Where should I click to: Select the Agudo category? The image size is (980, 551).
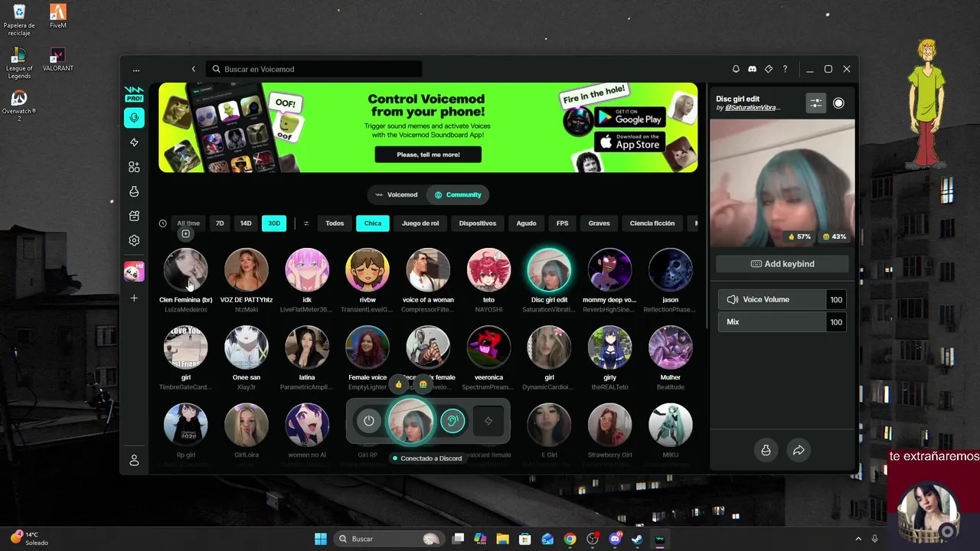point(526,223)
